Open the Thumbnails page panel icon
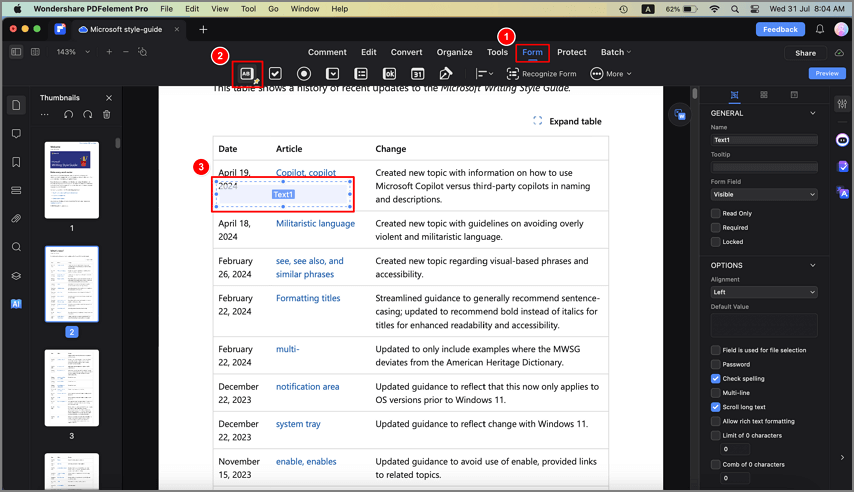The image size is (854, 492). 16,105
